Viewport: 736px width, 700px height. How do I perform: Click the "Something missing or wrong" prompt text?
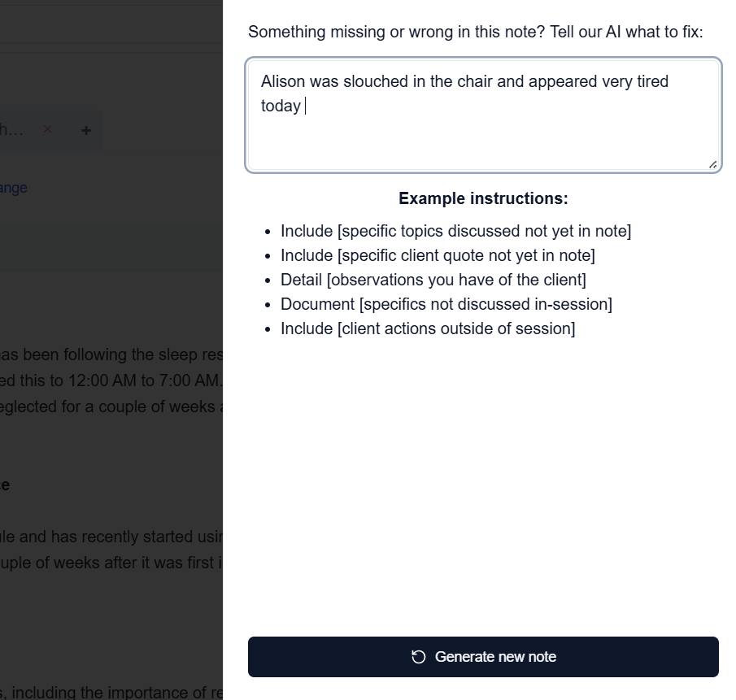[475, 32]
